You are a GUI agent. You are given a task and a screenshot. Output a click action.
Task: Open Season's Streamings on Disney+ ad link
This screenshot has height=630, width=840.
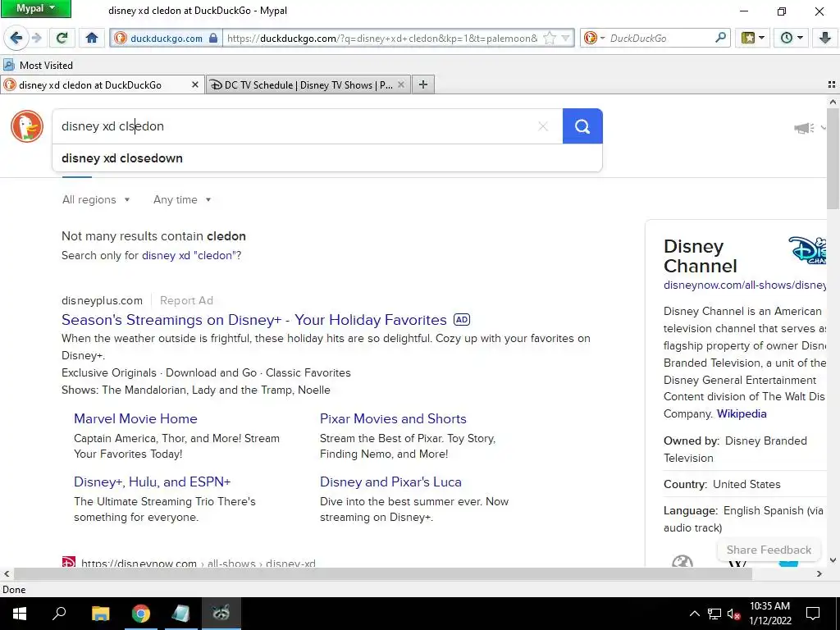pyautogui.click(x=254, y=320)
